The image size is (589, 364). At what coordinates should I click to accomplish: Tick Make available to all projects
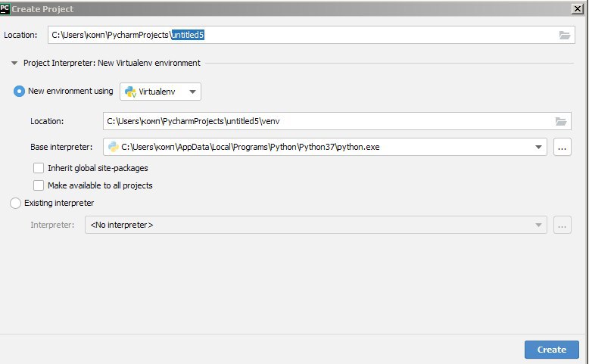click(x=39, y=185)
